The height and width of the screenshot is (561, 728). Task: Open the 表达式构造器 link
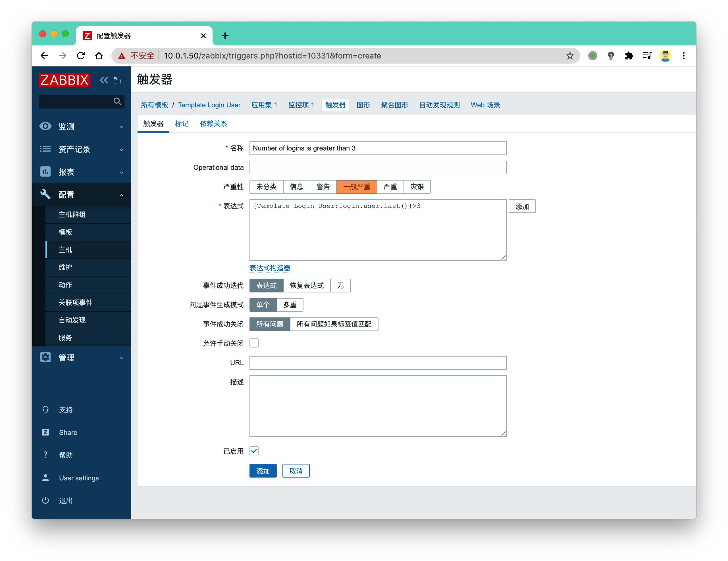tap(270, 268)
